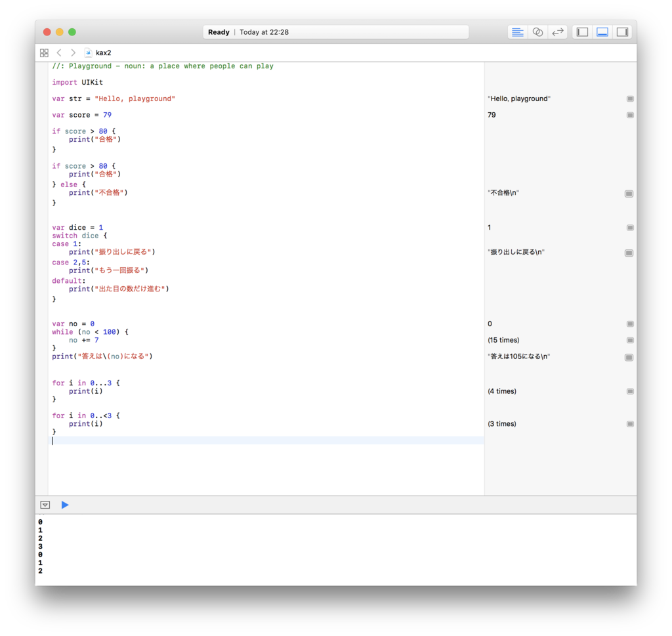The height and width of the screenshot is (636, 672).
Task: Go back to previous file
Action: click(x=59, y=53)
